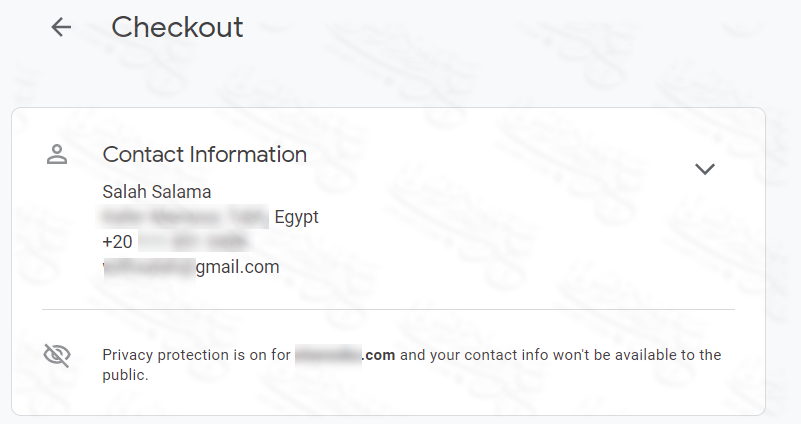Viewport: 801px width, 424px height.
Task: Click the word 'public.' ending the notice
Action: [125, 376]
